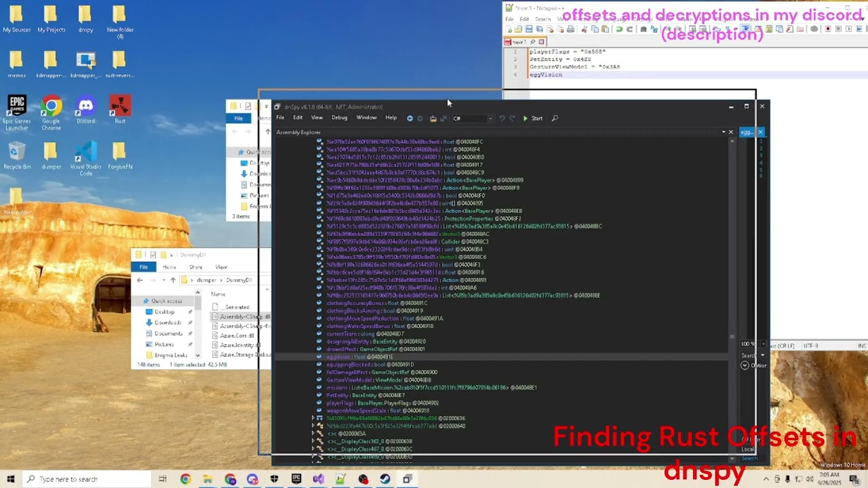Select the drownEffect GameObjectRef field
Screen dimensions: 868x488
click(371, 350)
